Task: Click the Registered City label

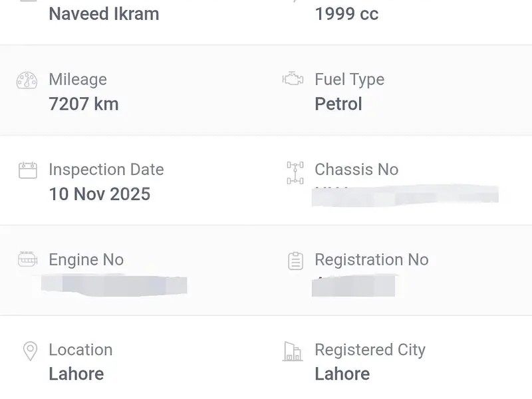Action: pos(370,350)
